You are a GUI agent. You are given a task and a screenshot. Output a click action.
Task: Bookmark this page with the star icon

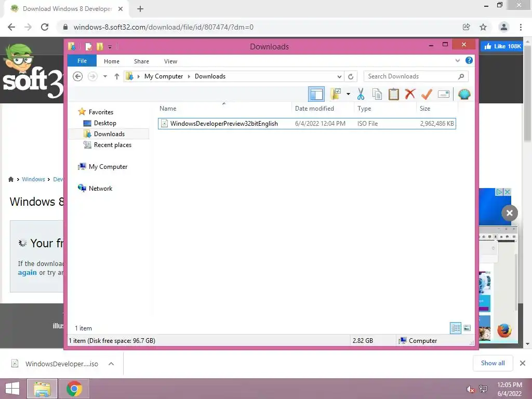point(483,27)
